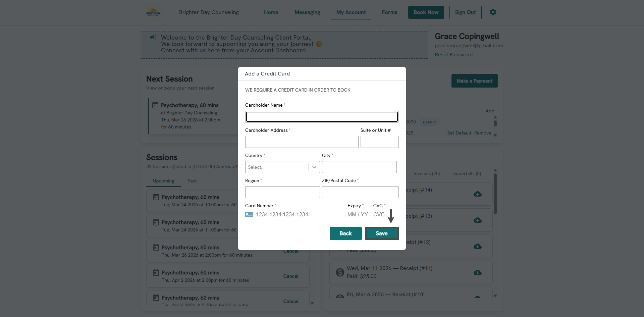Screen dimensions: 644x317
Task: Click into the ZIP/Postal Code field
Action: tap(360, 192)
